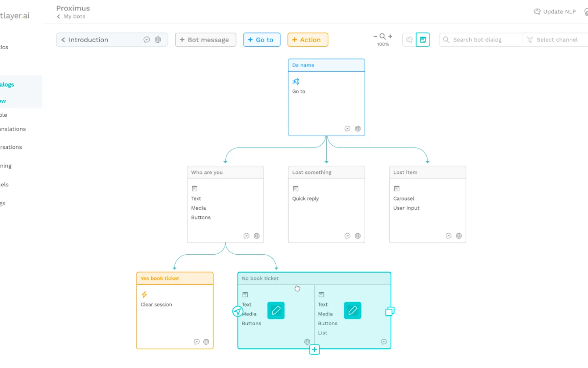Click globe icon on Lost item card
Screen dimensions: 588x368
pos(459,236)
